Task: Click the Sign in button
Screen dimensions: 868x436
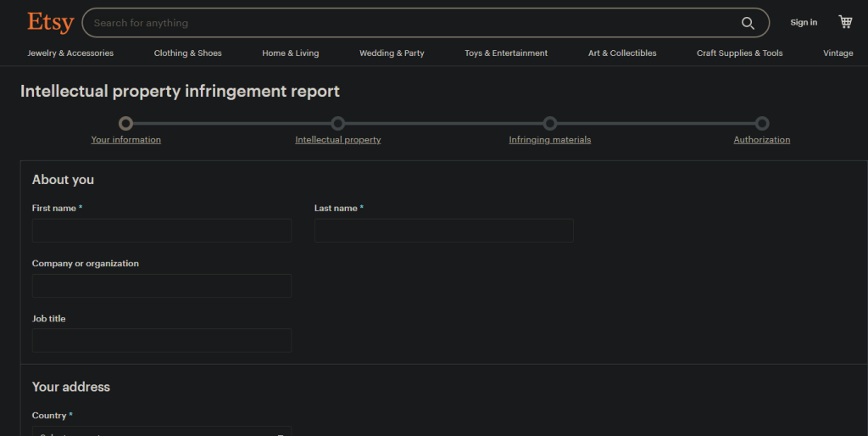Action: point(804,23)
